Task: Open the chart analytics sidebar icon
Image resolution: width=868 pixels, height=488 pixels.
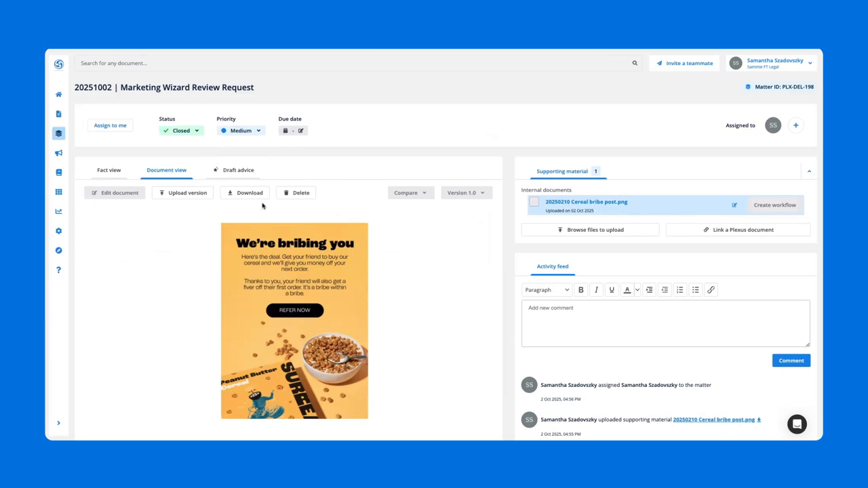Action: [58, 211]
